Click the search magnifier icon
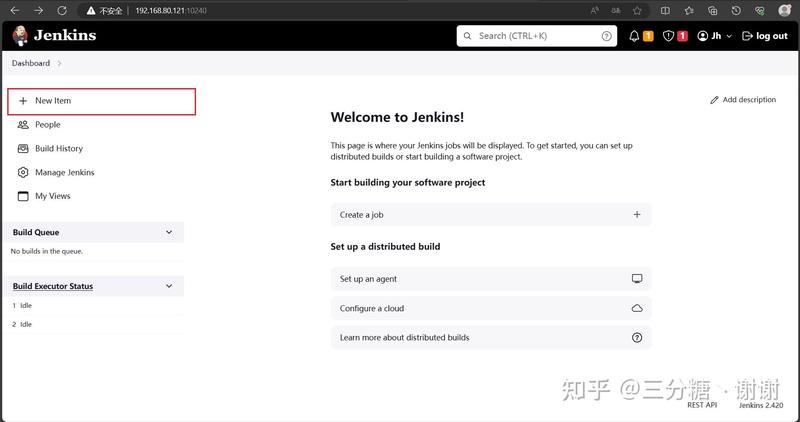This screenshot has height=422, width=800. 467,36
